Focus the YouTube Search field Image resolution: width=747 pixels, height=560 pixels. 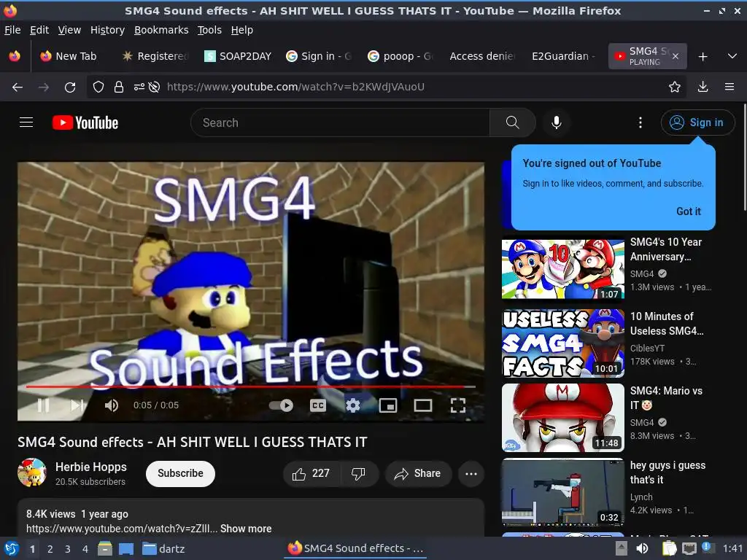click(x=340, y=122)
